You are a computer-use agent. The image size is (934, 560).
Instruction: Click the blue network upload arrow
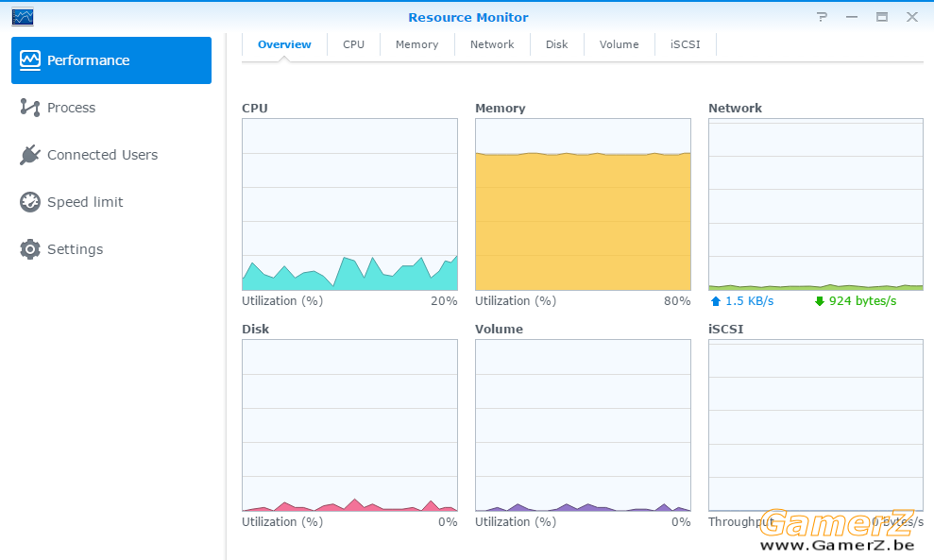click(716, 301)
